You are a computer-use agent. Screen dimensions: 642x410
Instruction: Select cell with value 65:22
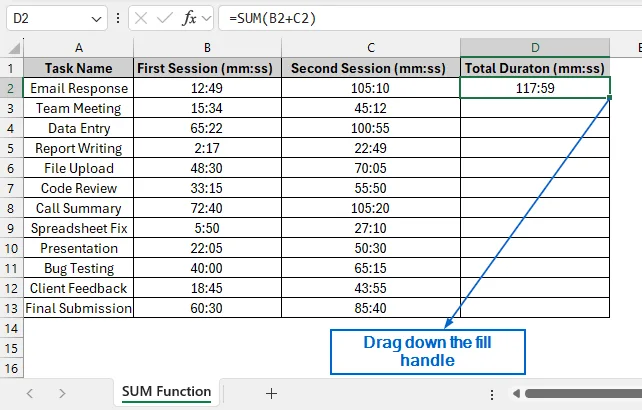208,128
